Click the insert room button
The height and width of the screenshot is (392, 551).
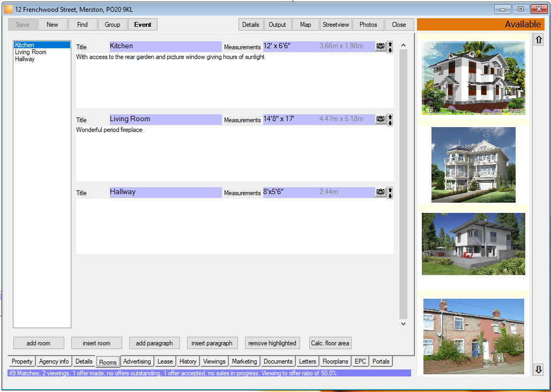pos(96,343)
